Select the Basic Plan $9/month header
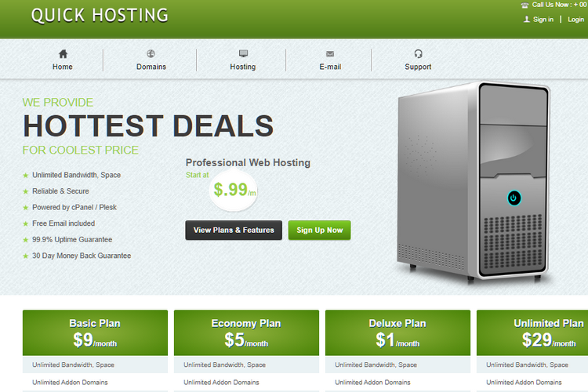 tap(95, 332)
